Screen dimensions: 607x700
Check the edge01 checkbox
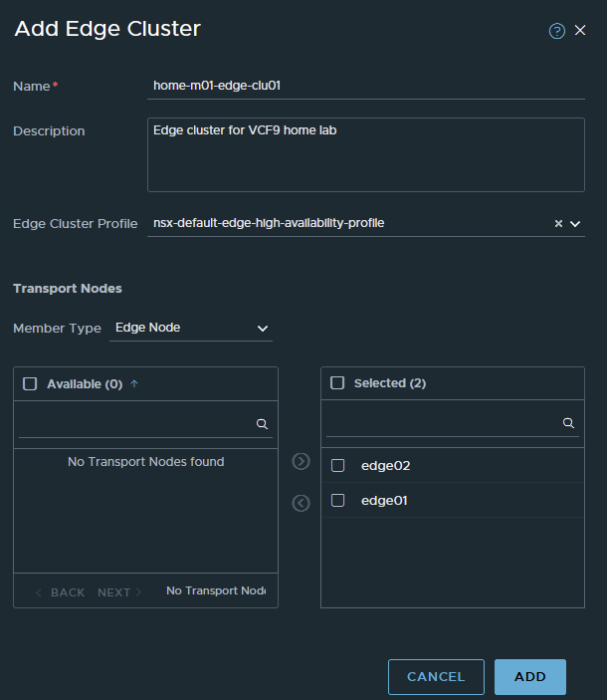(x=338, y=500)
